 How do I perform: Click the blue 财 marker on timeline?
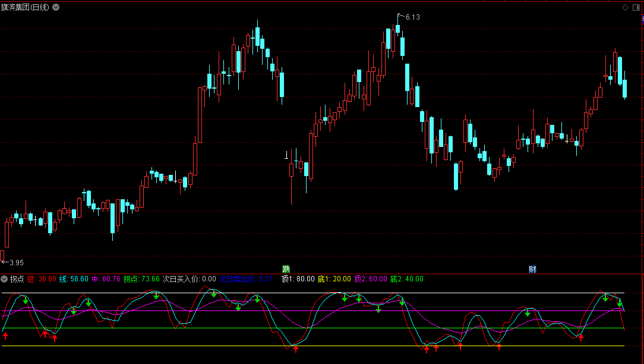point(532,269)
